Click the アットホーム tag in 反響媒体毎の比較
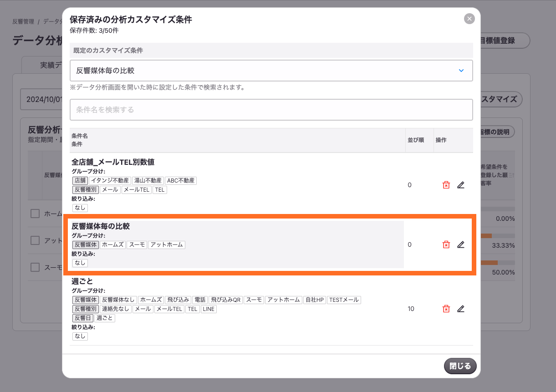This screenshot has width=556, height=392. (167, 244)
